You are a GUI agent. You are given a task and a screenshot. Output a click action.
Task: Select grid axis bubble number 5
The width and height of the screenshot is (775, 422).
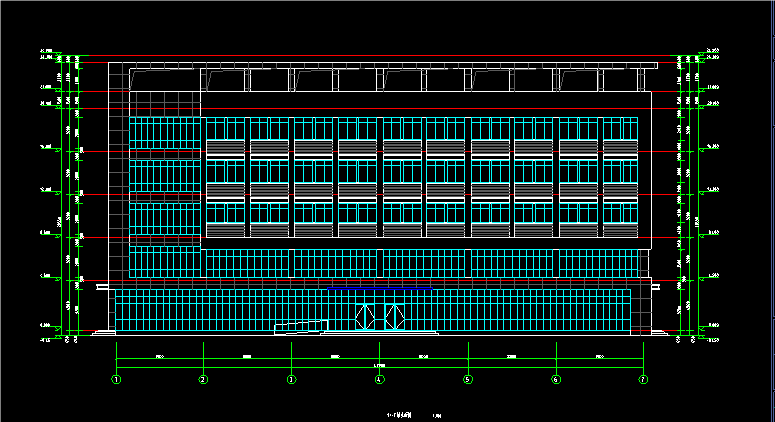coord(468,380)
